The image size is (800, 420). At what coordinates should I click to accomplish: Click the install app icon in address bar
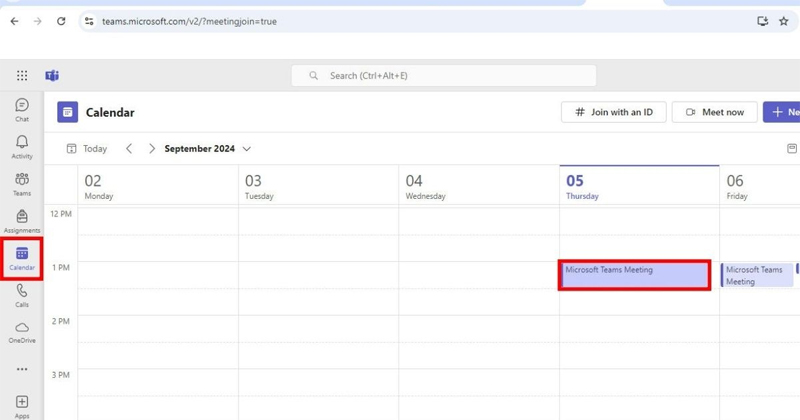click(762, 21)
